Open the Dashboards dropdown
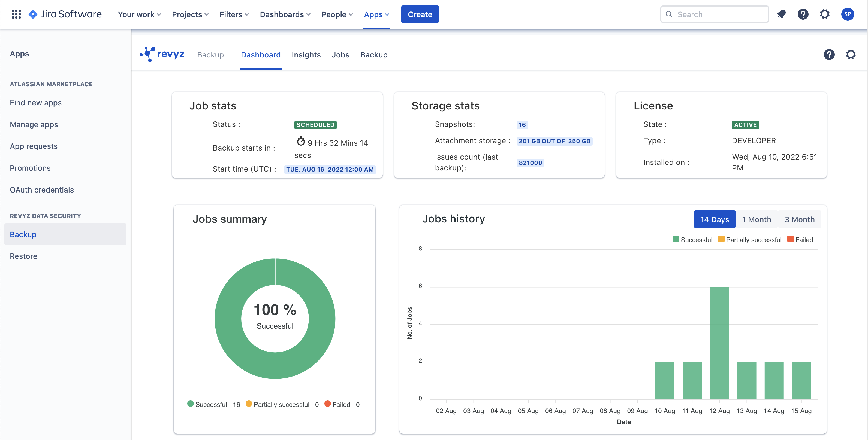This screenshot has height=440, width=868. [285, 14]
